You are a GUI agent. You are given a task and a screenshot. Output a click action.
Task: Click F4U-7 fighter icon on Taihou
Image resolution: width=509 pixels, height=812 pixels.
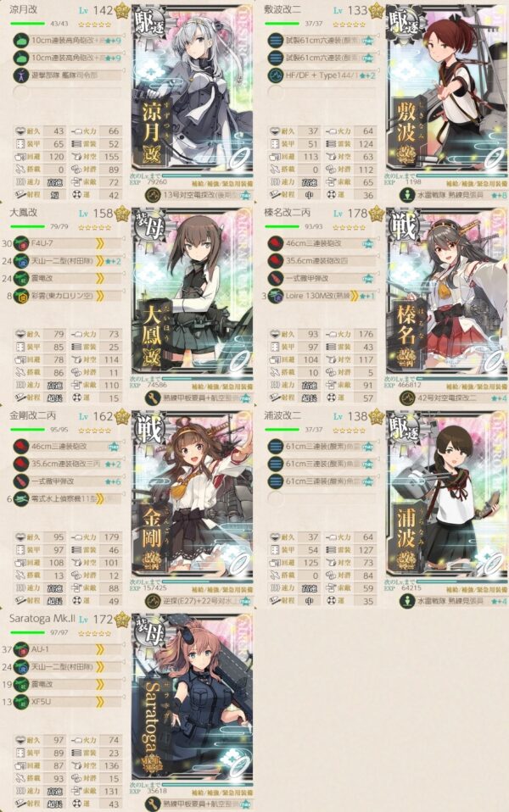point(20,243)
